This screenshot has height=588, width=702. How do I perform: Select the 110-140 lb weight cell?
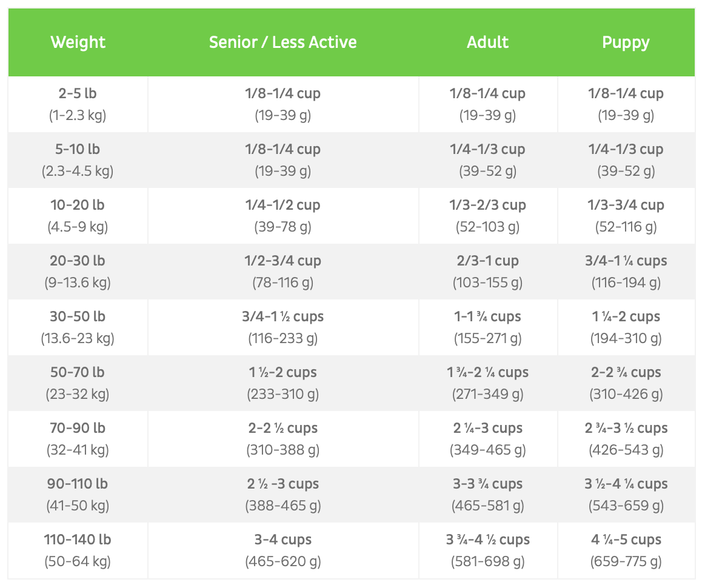coord(78,550)
